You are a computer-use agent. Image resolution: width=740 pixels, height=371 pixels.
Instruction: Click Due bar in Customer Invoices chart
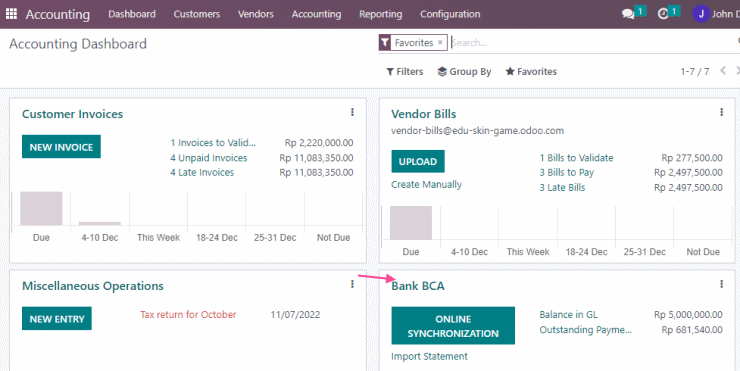[x=41, y=209]
